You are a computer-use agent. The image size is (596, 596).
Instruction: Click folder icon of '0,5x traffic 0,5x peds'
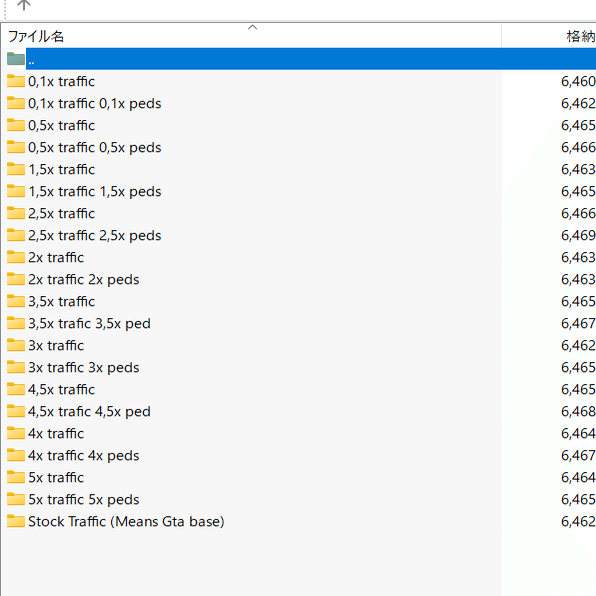click(16, 147)
